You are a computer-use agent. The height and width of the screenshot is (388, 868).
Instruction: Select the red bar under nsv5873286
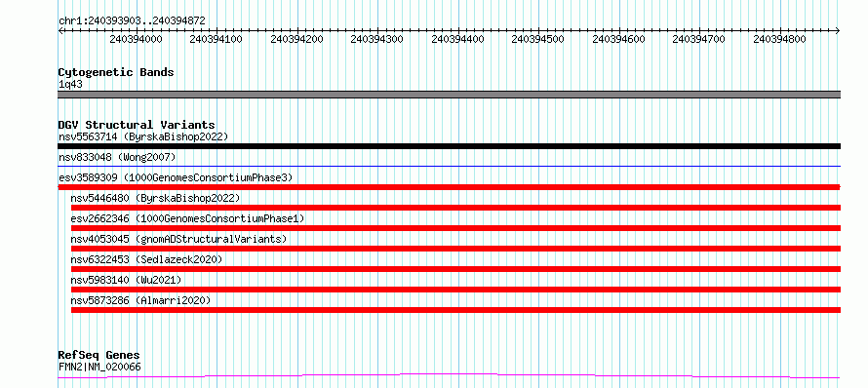point(456,310)
